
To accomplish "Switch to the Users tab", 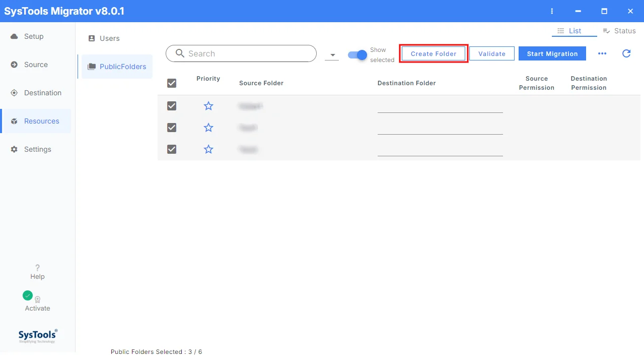I will click(x=117, y=38).
